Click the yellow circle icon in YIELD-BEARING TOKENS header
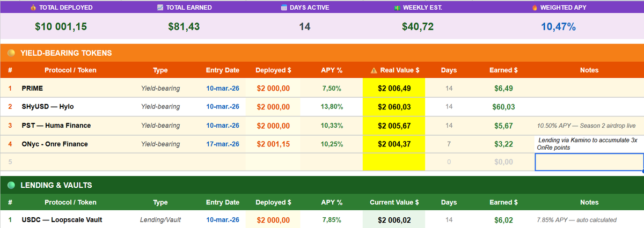 click(x=11, y=53)
